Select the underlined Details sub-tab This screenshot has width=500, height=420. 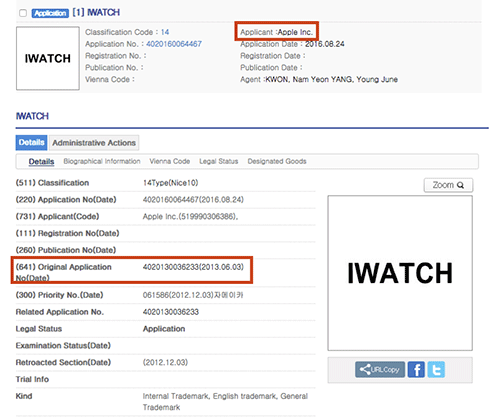(41, 162)
